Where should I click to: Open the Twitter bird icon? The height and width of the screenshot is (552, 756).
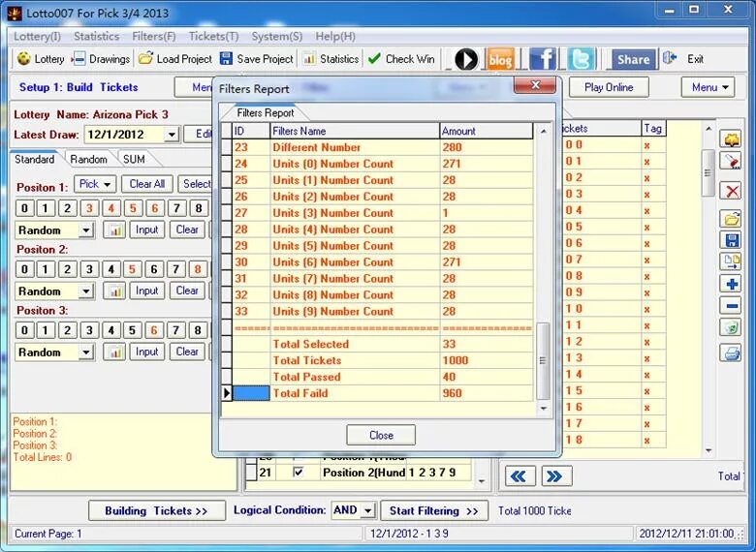(x=581, y=59)
